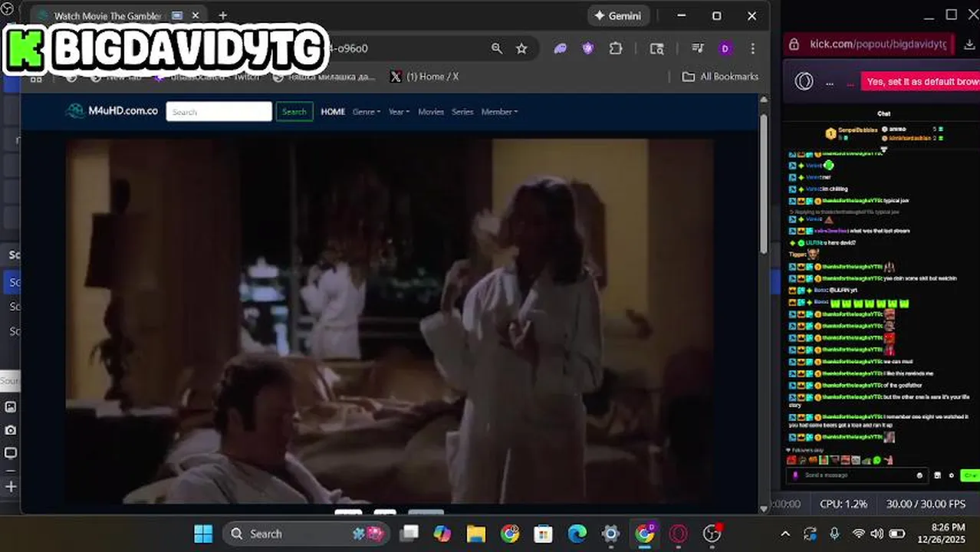Open Microsoft Copilot on taskbar

click(442, 534)
